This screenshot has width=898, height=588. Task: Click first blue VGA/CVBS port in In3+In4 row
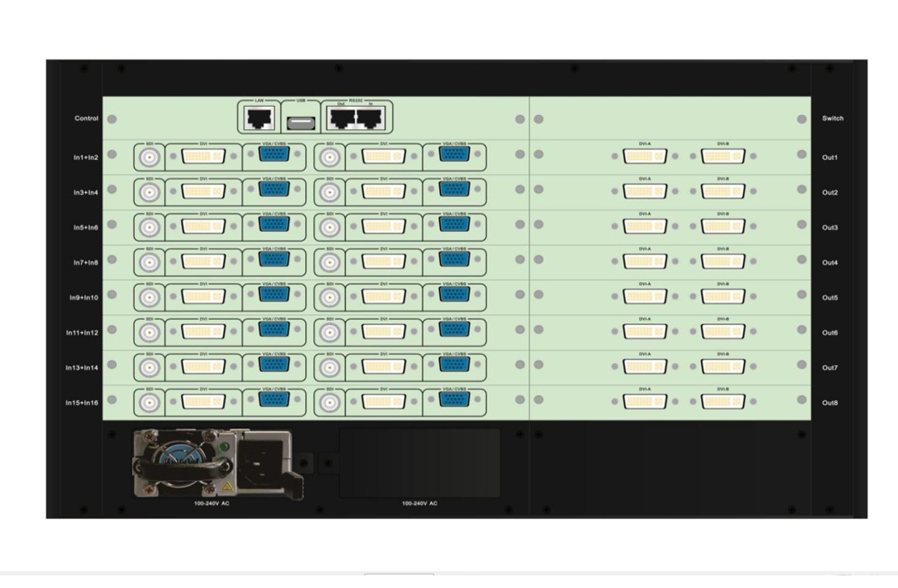pyautogui.click(x=274, y=189)
